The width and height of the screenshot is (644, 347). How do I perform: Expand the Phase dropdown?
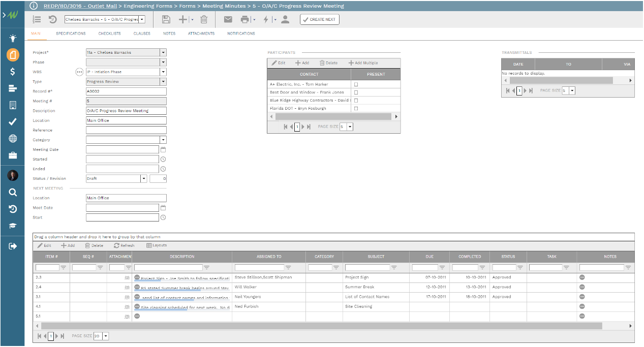click(x=163, y=62)
